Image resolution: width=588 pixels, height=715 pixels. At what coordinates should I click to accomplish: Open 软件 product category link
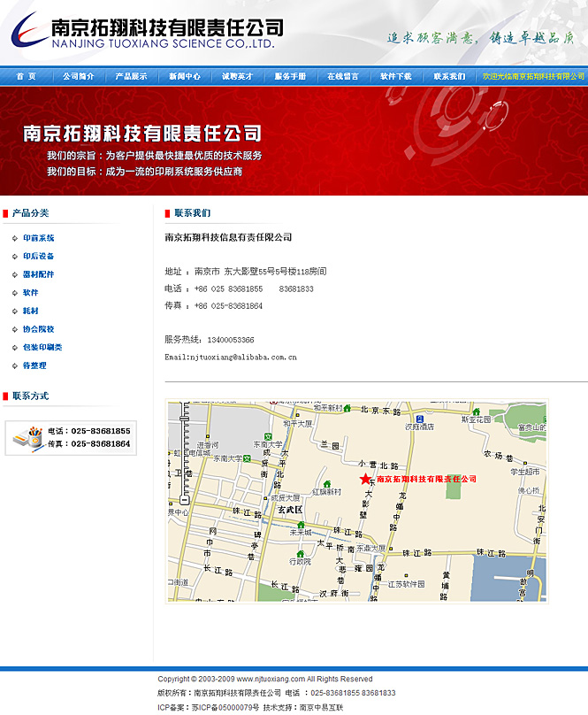31,293
